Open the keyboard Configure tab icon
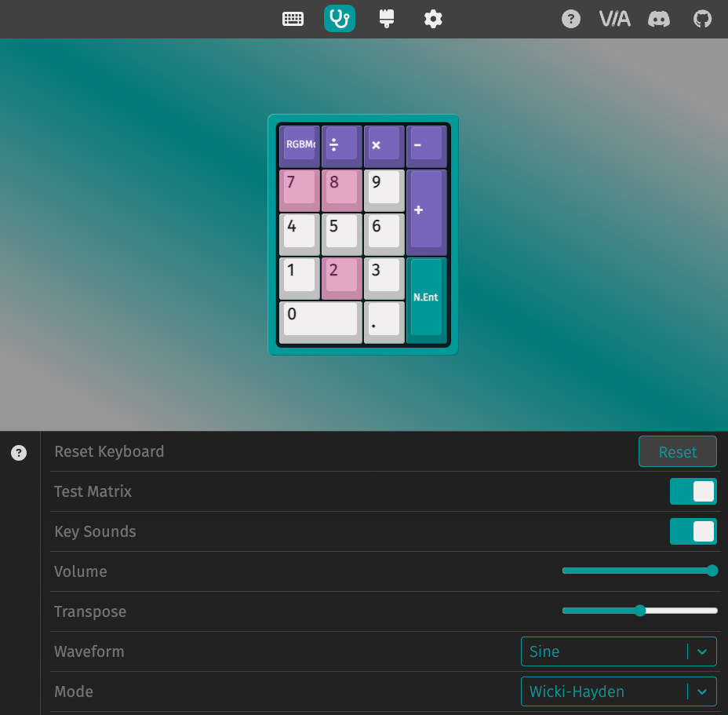The width and height of the screenshot is (728, 715). point(293,19)
